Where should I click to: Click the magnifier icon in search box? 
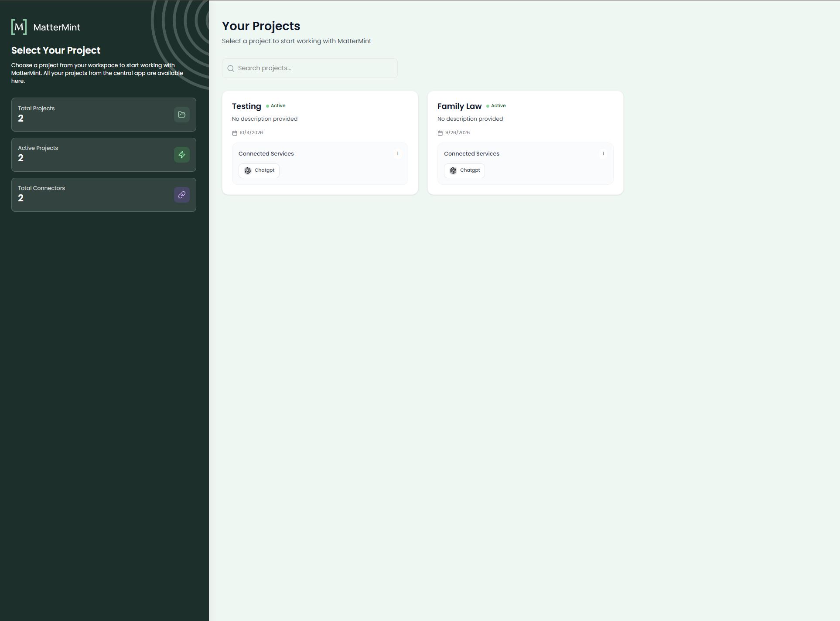[x=231, y=68]
